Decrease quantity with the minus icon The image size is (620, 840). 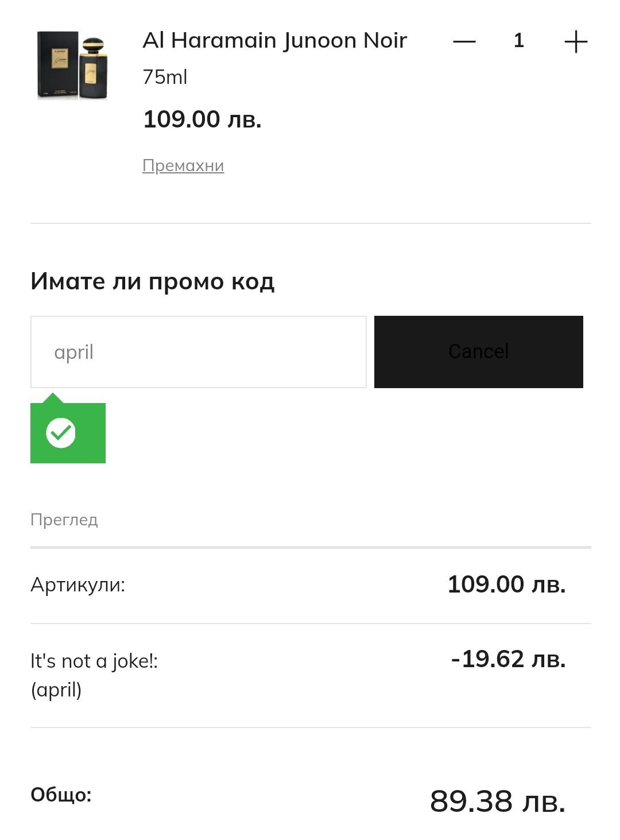(464, 41)
